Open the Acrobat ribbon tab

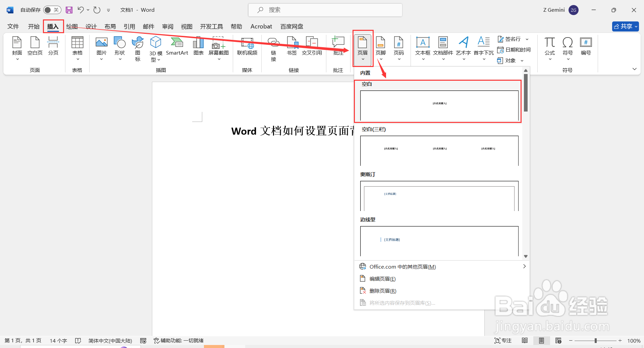point(261,26)
